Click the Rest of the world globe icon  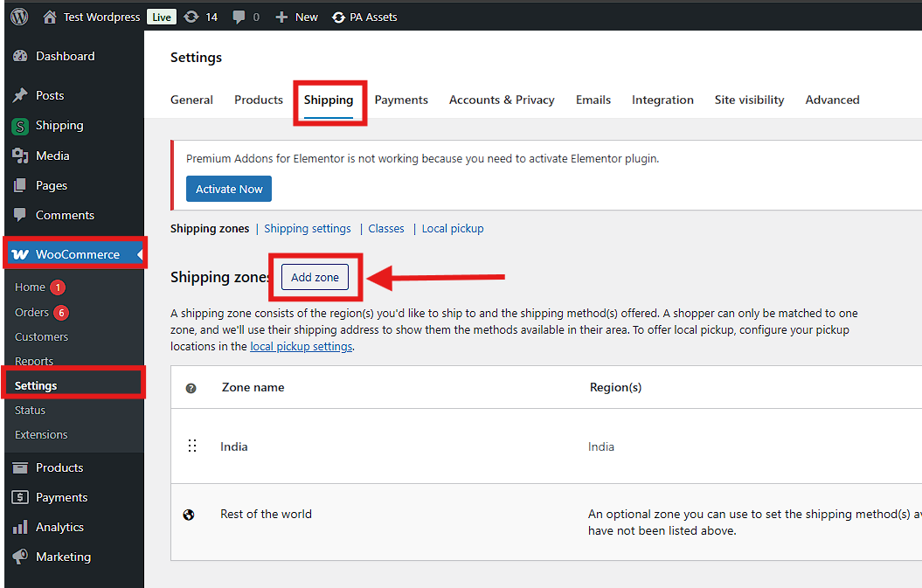click(x=189, y=515)
